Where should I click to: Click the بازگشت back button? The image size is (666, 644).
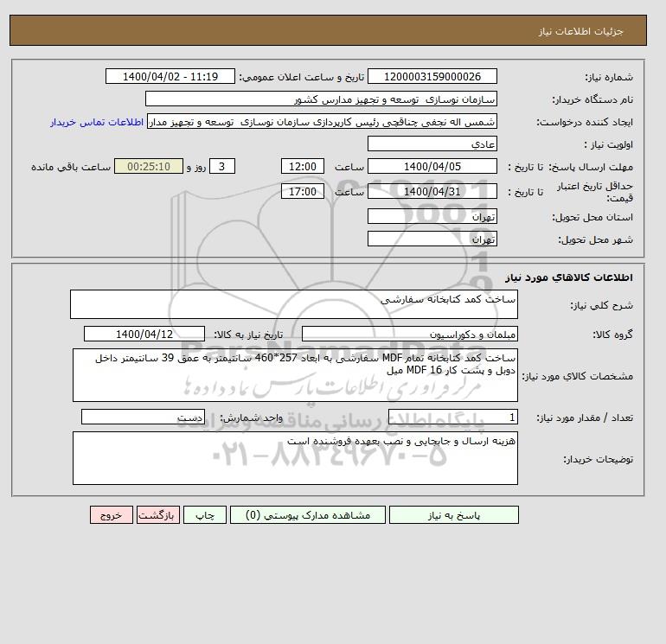pos(158,515)
